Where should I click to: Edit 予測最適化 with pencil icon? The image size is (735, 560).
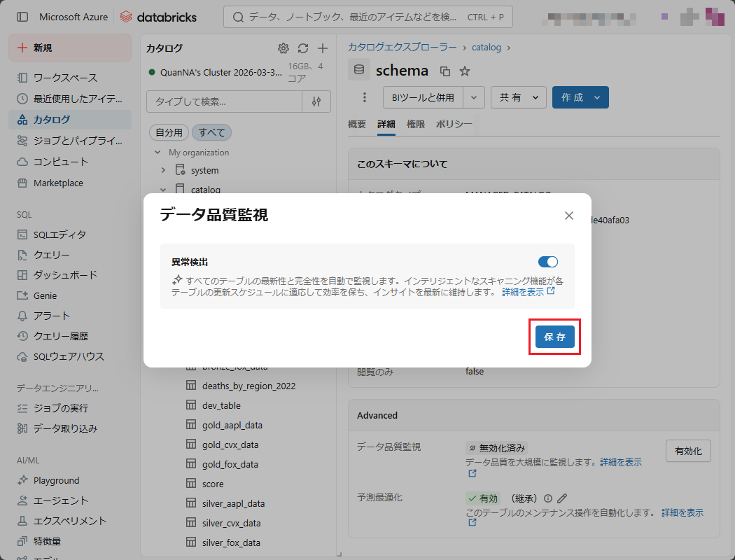click(x=562, y=498)
